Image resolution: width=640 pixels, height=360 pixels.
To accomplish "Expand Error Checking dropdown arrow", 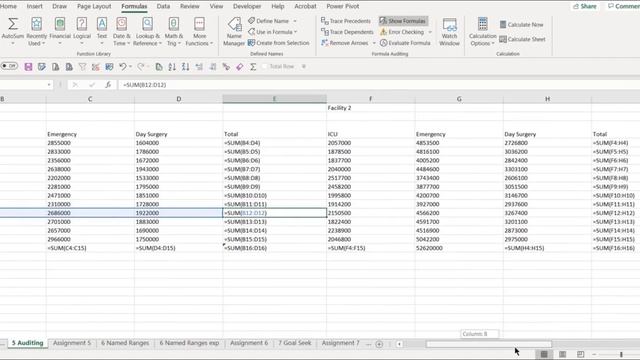I will click(430, 32).
